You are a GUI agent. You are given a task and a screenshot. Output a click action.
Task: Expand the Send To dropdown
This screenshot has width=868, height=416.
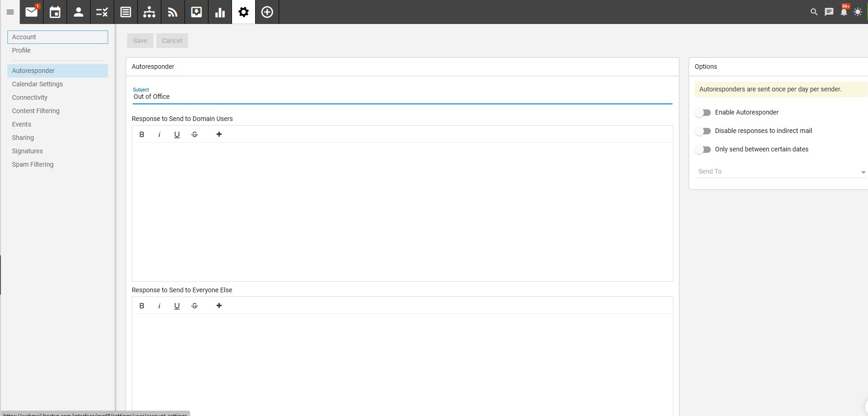point(781,172)
